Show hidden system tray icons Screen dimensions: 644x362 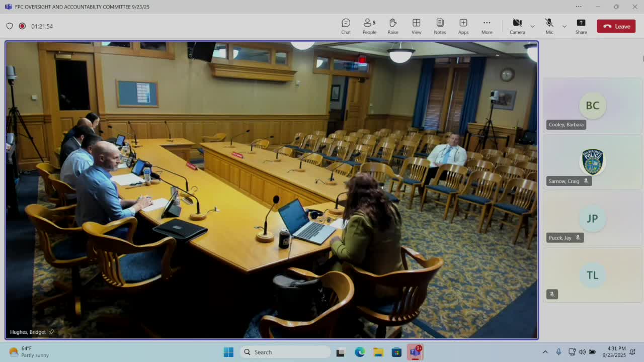coord(545,352)
